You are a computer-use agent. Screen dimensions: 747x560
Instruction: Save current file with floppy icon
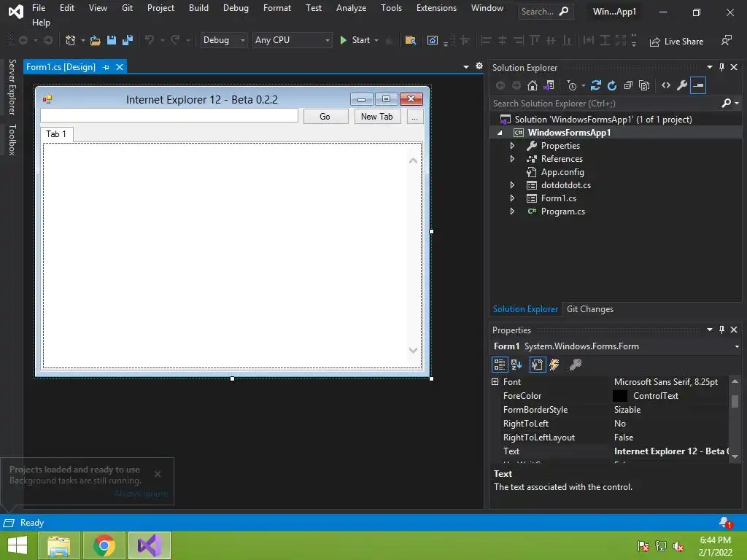(x=112, y=41)
